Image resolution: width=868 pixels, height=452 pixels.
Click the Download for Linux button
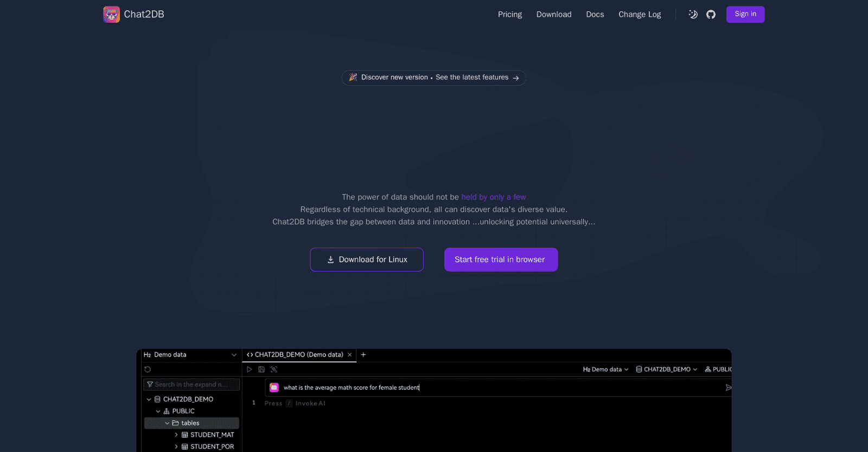pyautogui.click(x=367, y=260)
